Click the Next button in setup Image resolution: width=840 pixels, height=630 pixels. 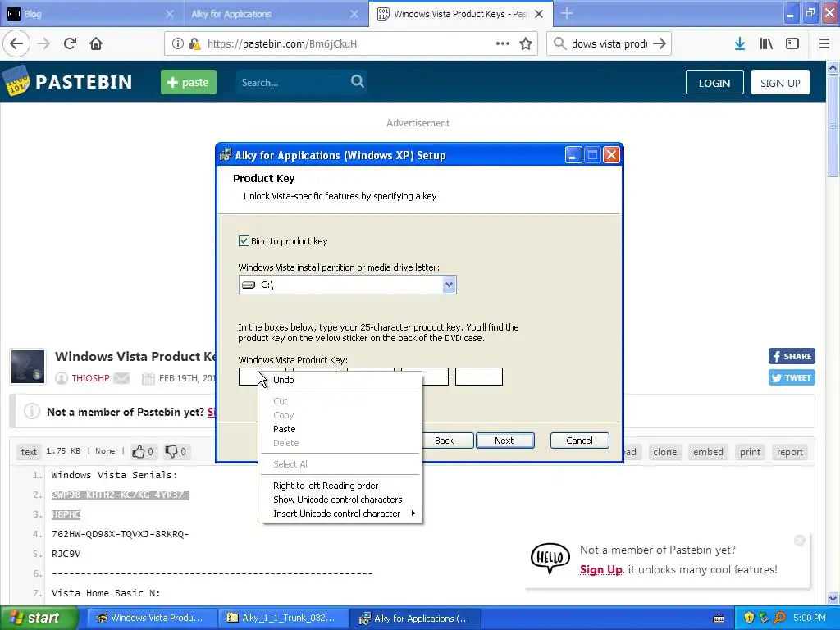[x=504, y=441]
